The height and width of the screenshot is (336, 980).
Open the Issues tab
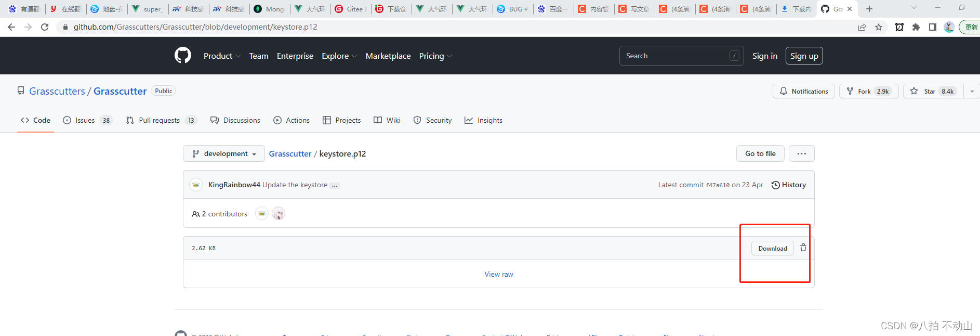tap(87, 120)
